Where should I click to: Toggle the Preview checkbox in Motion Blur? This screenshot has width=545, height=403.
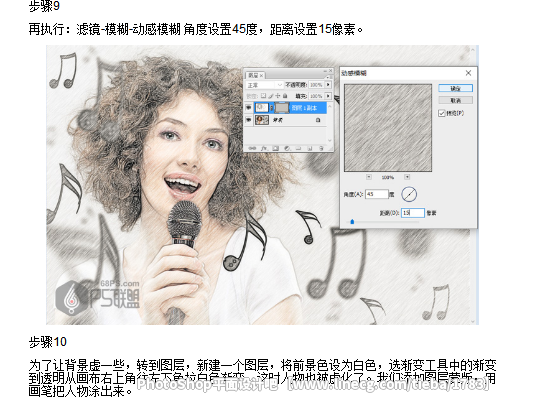point(442,113)
